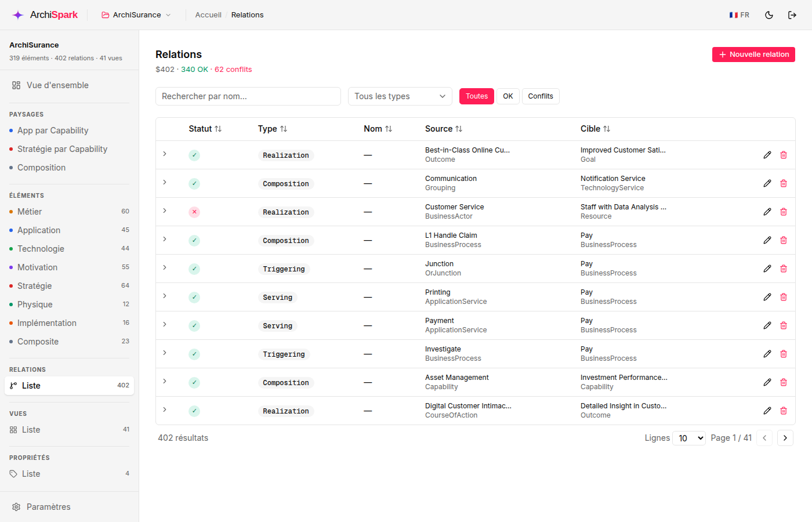
Task: Filter relations with the Conflits toggle
Action: pos(541,96)
